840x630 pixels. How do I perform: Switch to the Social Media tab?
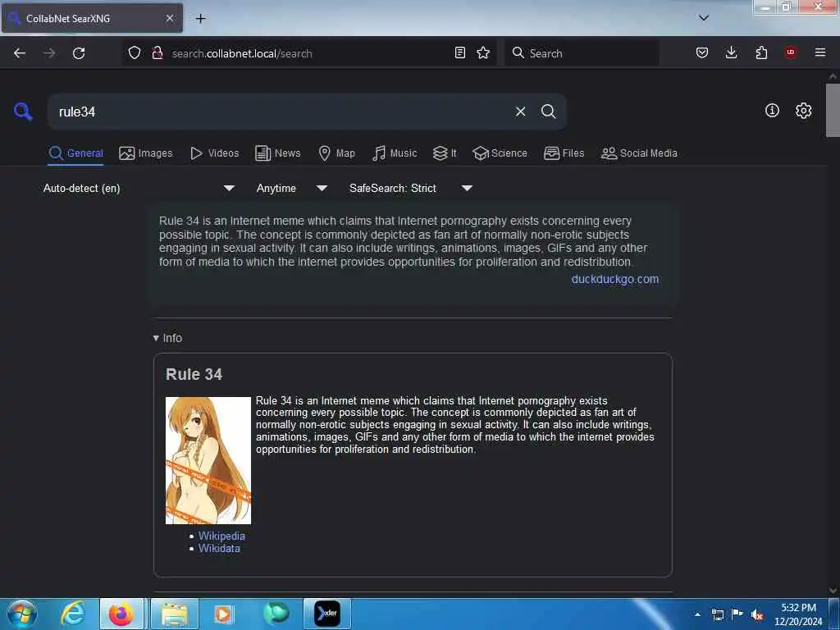pyautogui.click(x=639, y=153)
